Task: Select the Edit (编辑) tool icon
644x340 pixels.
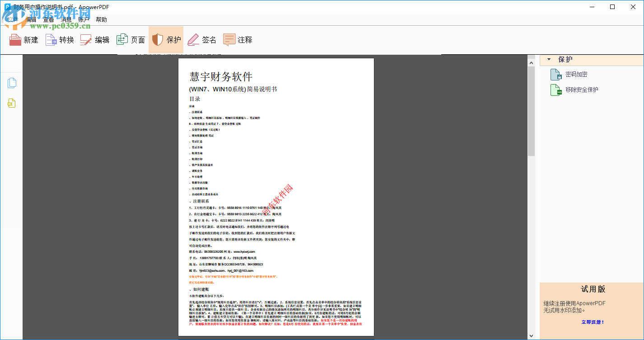Action: click(95, 40)
